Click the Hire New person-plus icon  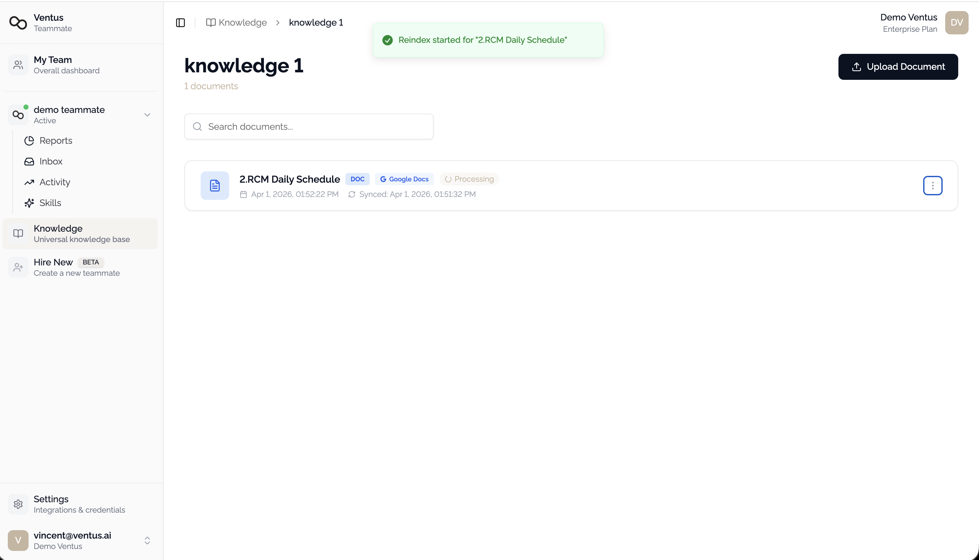pyautogui.click(x=18, y=267)
